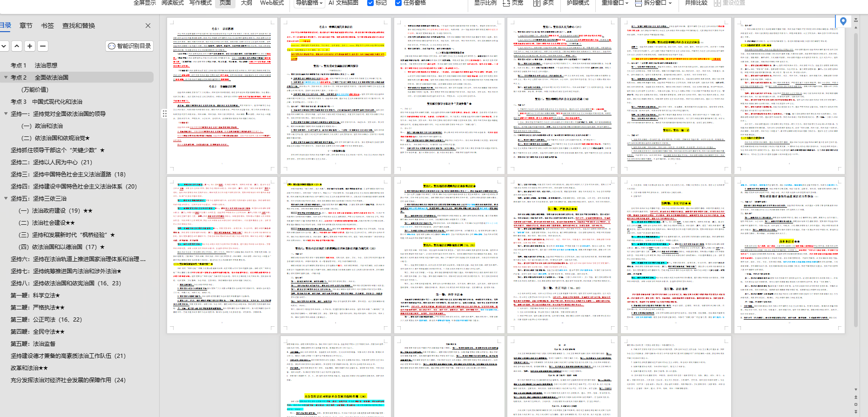The height and width of the screenshot is (417, 868).
Task: Collapse the 坚持五：坚持三依三治 tree node
Action: 6,199
